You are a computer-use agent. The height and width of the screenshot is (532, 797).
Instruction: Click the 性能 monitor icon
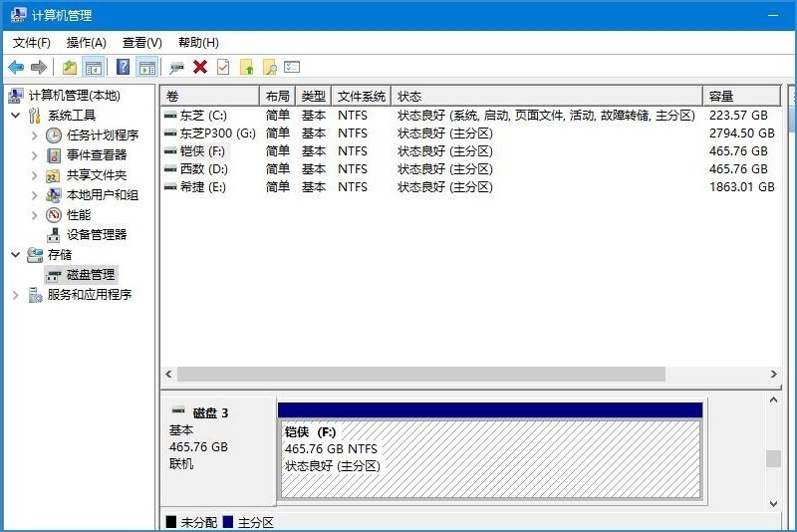(x=54, y=215)
